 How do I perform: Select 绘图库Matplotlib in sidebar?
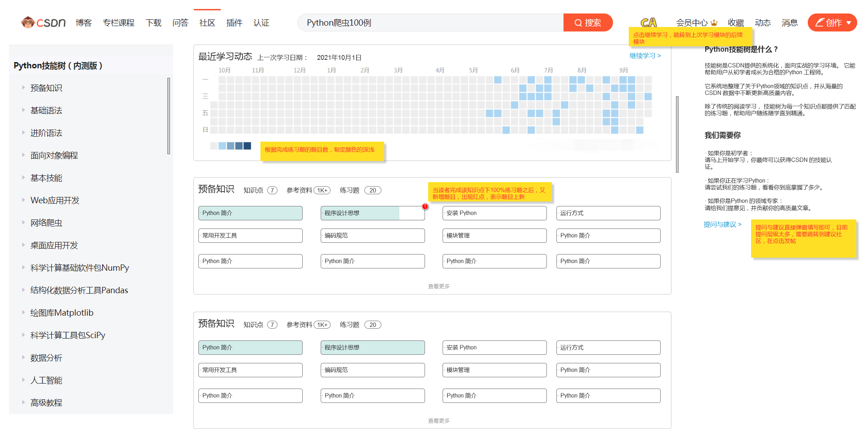[x=62, y=313]
